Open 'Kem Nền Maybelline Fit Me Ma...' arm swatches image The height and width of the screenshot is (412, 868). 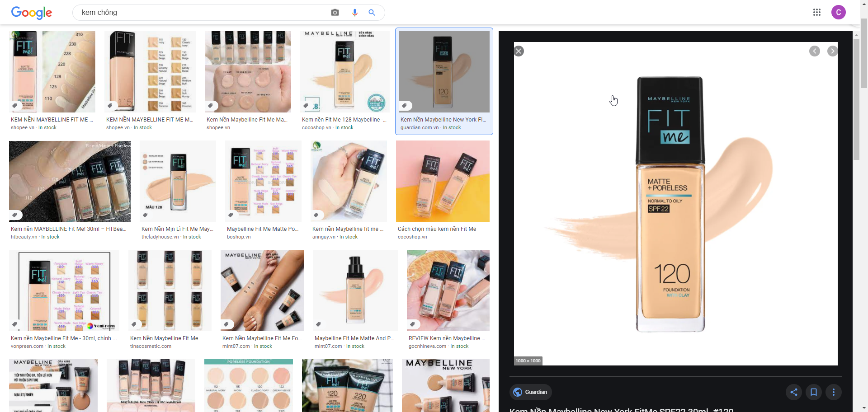[x=248, y=71]
